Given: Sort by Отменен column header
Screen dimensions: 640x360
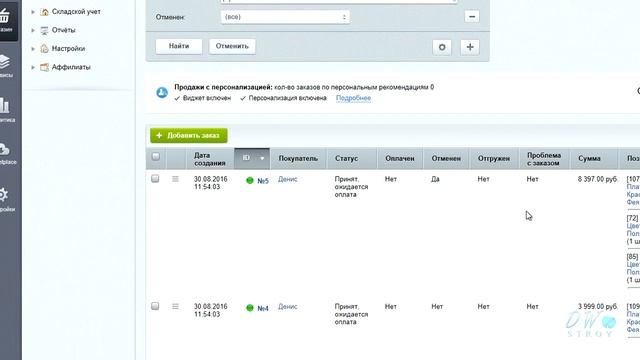Looking at the screenshot, I should coord(446,158).
